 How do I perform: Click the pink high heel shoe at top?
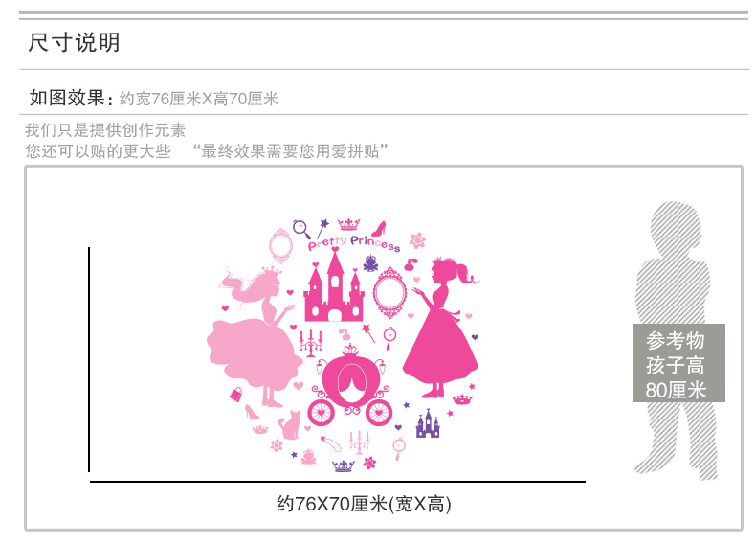(379, 228)
